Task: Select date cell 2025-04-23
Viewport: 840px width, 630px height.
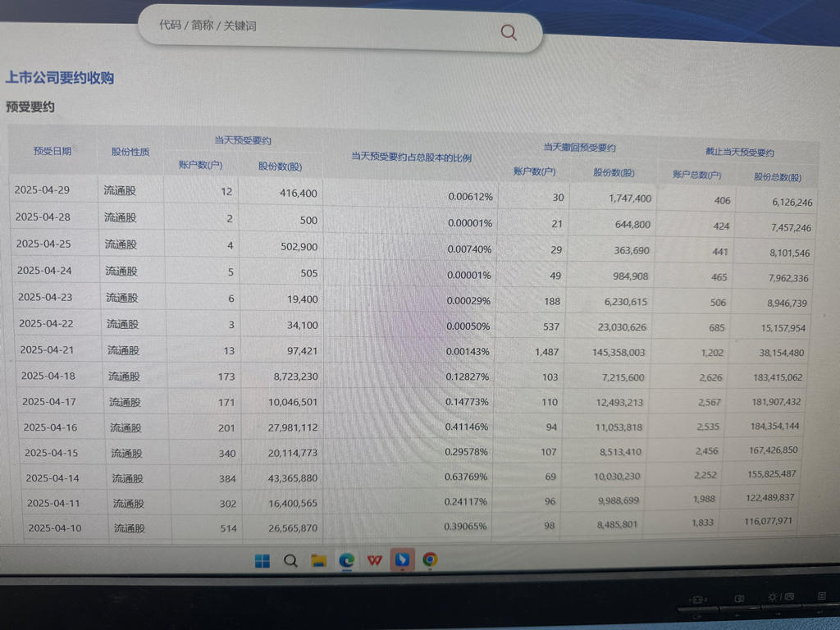Action: [x=46, y=297]
